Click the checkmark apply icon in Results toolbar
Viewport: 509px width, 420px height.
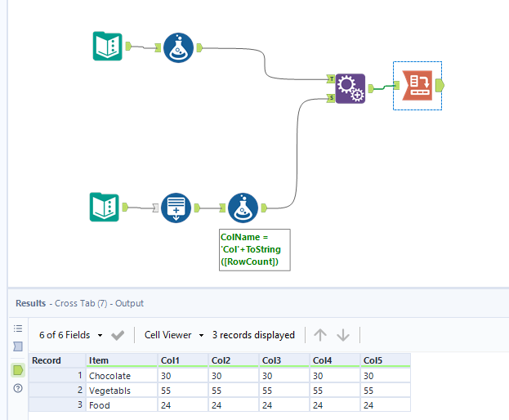tap(118, 335)
